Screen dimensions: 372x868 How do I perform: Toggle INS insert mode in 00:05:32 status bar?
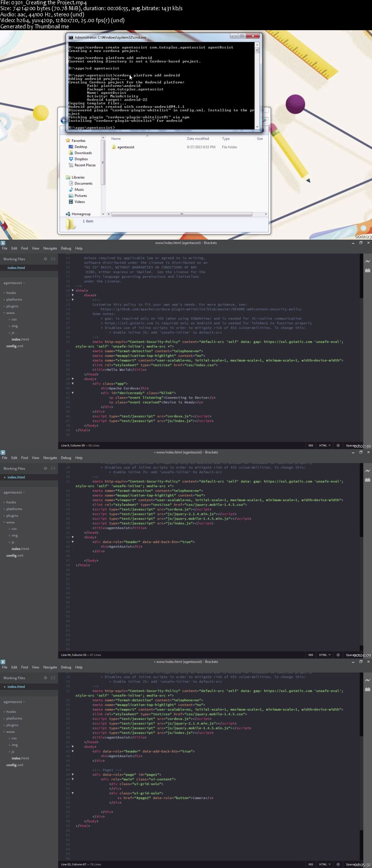[x=311, y=864]
